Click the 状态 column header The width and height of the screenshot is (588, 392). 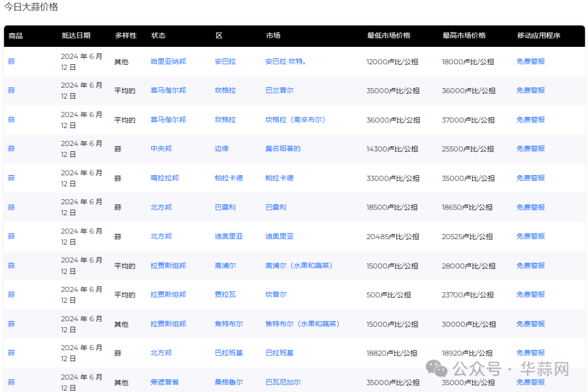click(x=158, y=35)
